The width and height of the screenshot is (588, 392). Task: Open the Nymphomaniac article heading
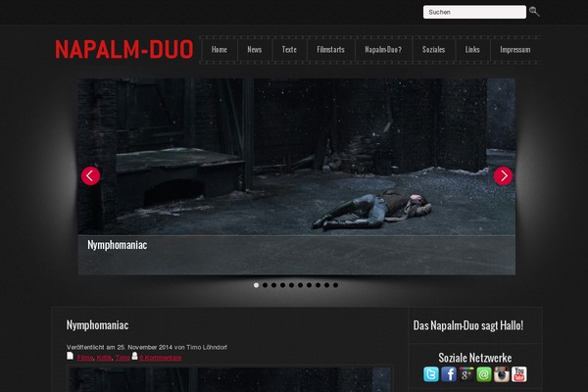click(x=97, y=324)
